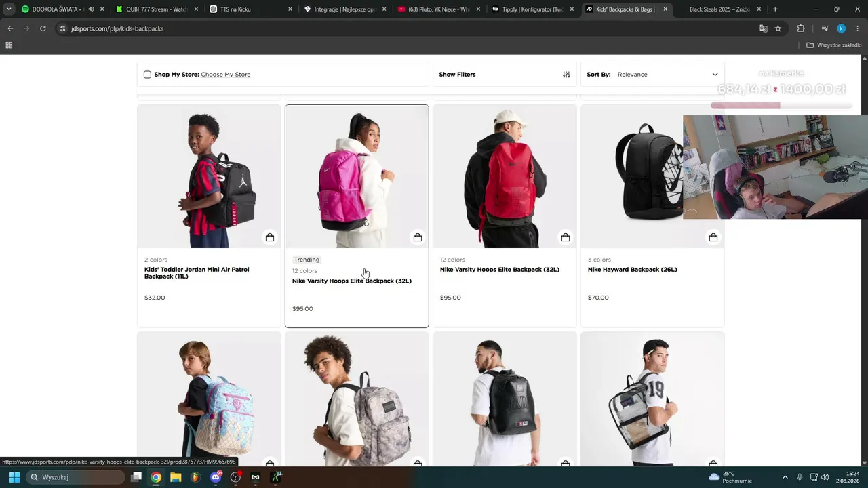Tick the Shop My Store checkbox

[x=147, y=75]
